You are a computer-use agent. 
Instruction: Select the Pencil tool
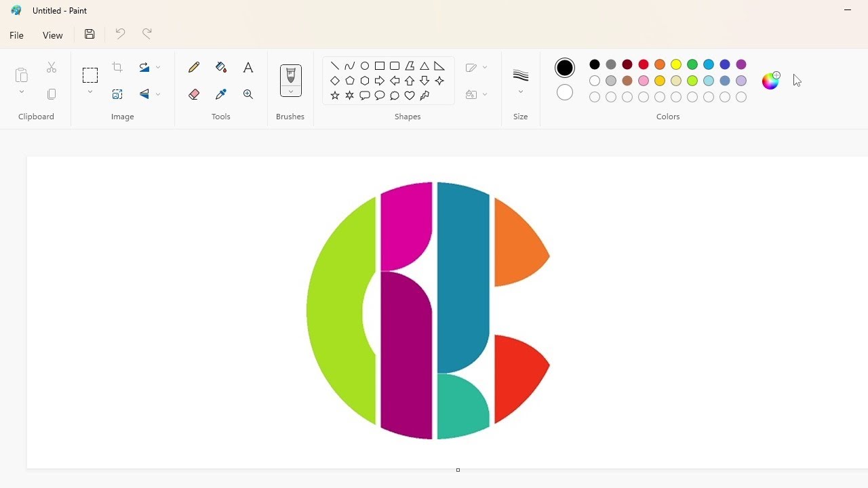[194, 67]
